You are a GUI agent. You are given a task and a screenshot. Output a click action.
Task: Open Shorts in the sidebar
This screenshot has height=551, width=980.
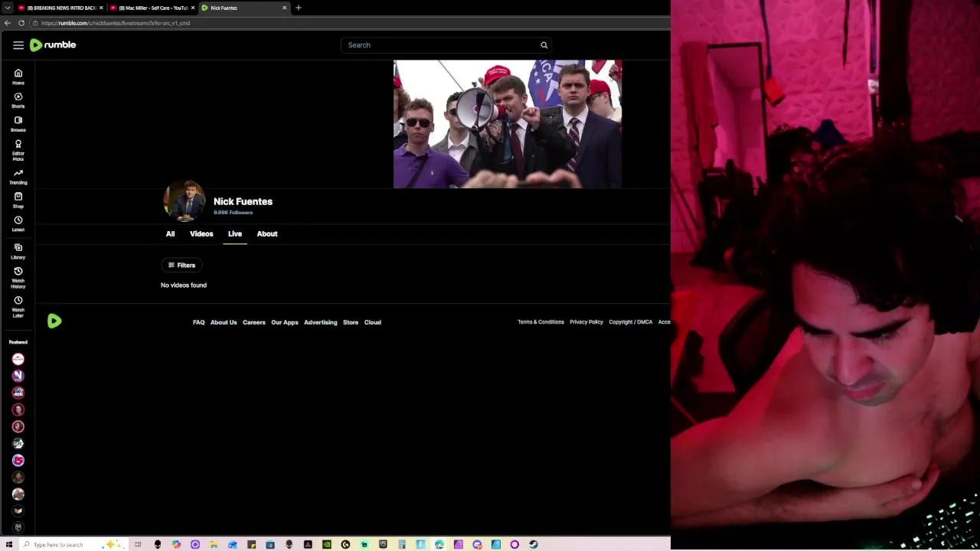point(18,100)
